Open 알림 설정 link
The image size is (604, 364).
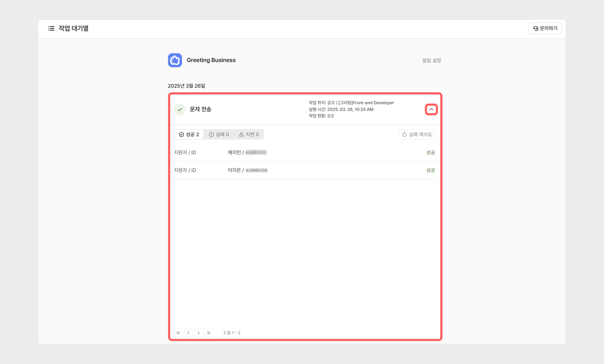pos(431,60)
